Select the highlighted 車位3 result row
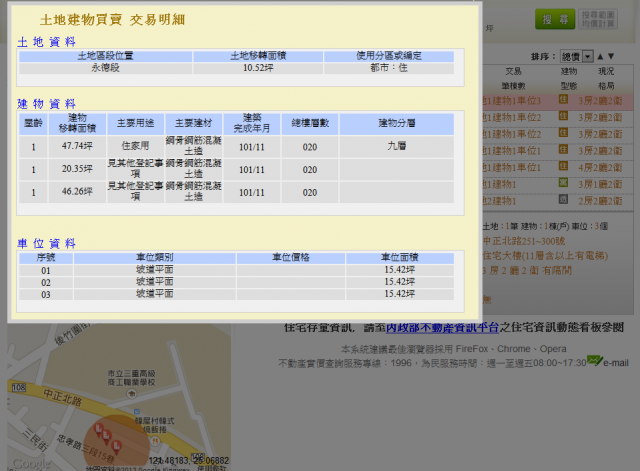 (558, 101)
